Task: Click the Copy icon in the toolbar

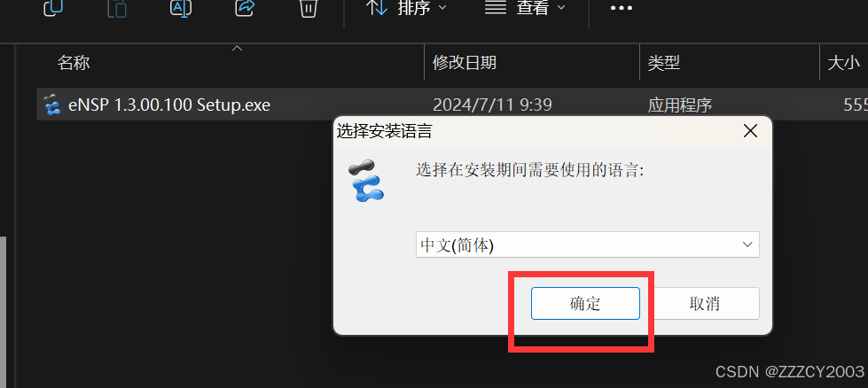Action: click(53, 8)
